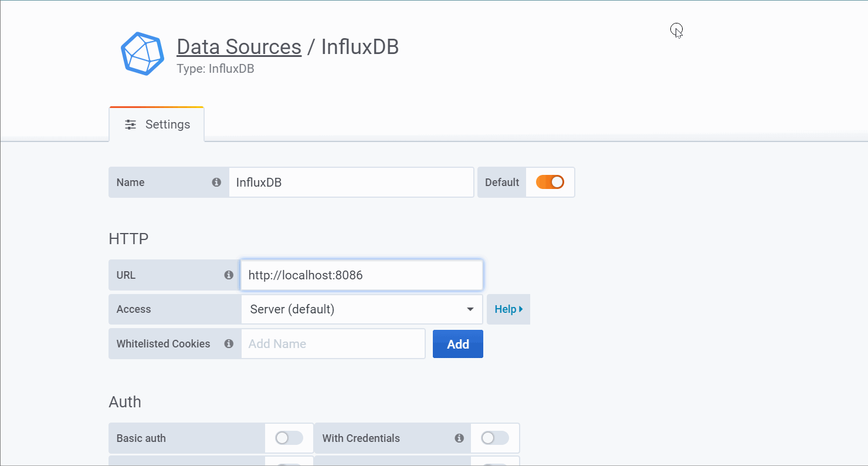
Task: Enable the Basic auth toggle
Action: (x=289, y=438)
